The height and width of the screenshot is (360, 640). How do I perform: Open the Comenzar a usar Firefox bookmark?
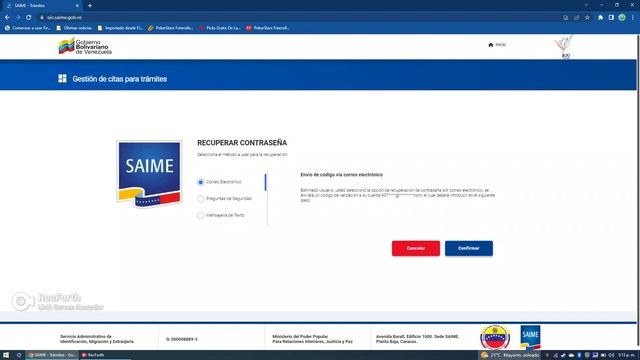28,28
